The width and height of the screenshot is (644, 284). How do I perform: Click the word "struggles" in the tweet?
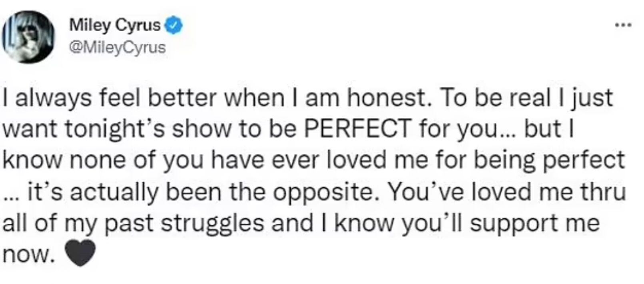(x=212, y=223)
